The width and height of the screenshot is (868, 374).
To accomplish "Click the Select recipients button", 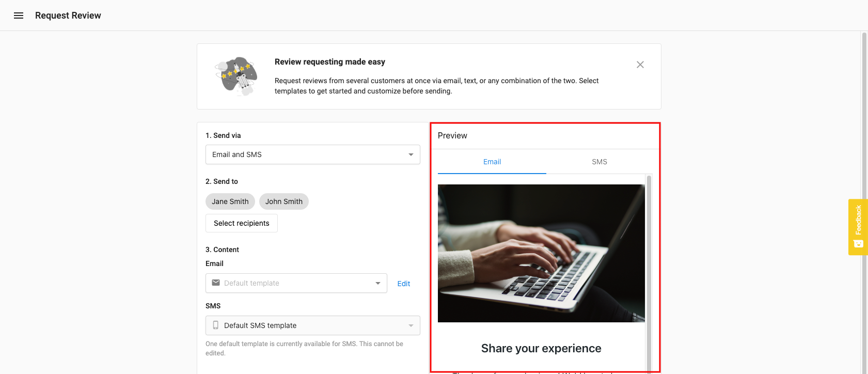I will pyautogui.click(x=242, y=223).
